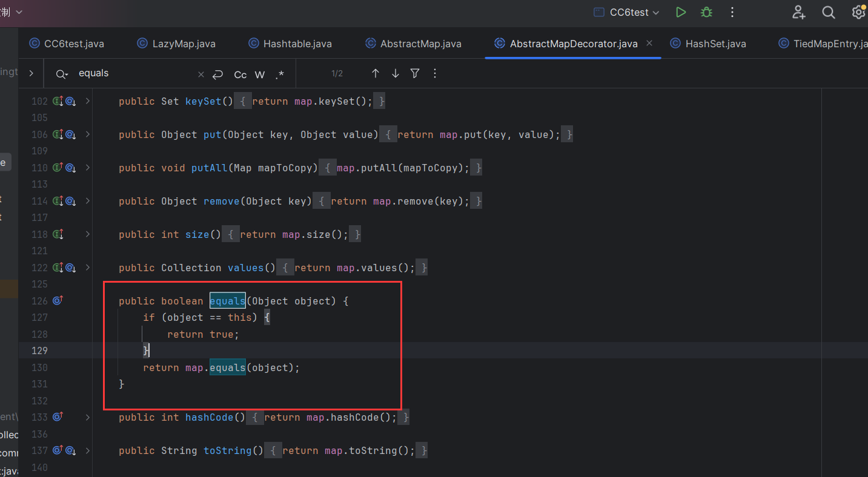Click line number 126 in gutter
This screenshot has width=868, height=477.
coord(39,301)
